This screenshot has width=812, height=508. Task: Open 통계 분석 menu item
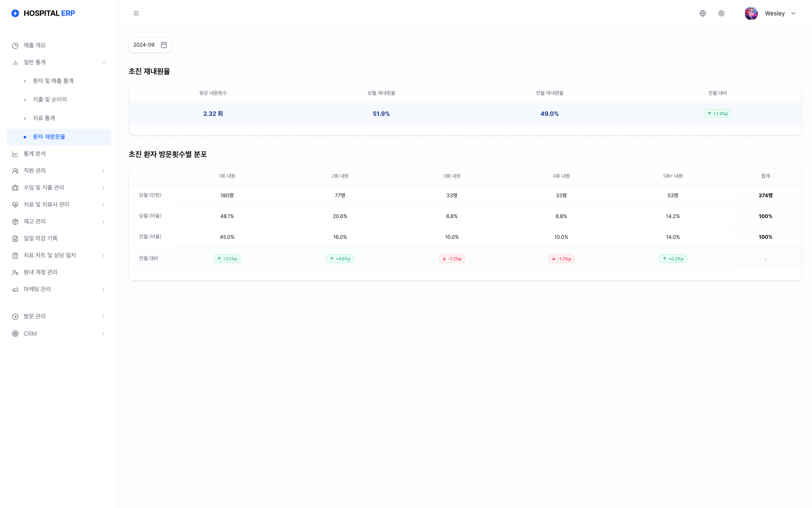59,154
